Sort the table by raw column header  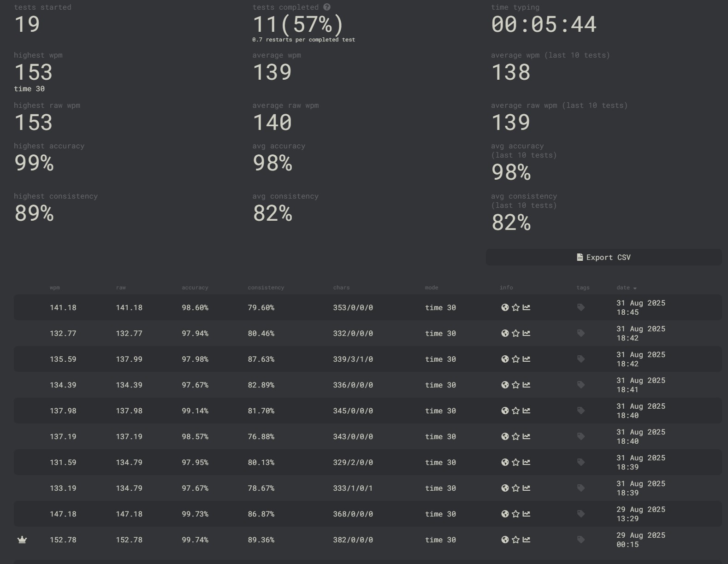click(x=121, y=288)
